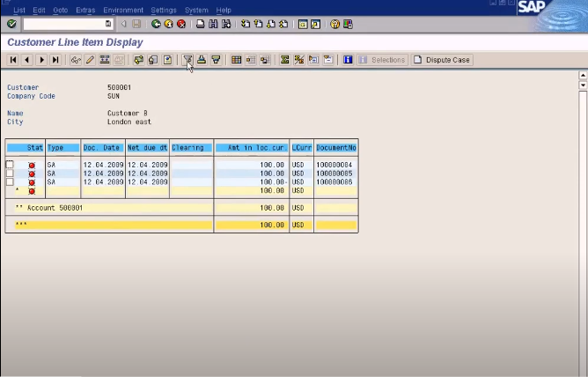Open the Help menu
This screenshot has width=588, height=377.
[224, 10]
